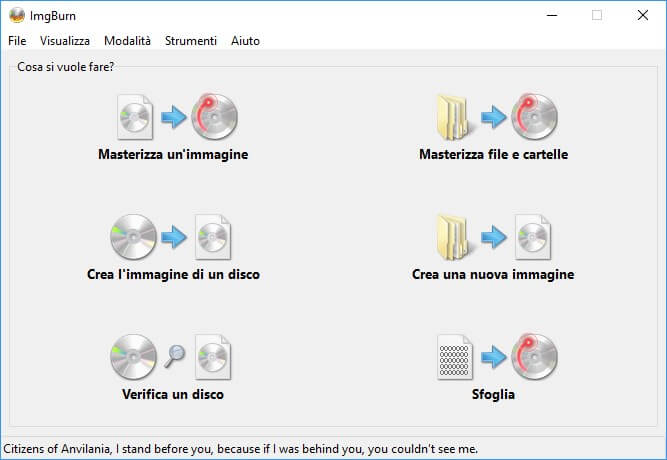Choose the "Crea una nuova immagine" label
667x460 pixels.
pos(493,274)
